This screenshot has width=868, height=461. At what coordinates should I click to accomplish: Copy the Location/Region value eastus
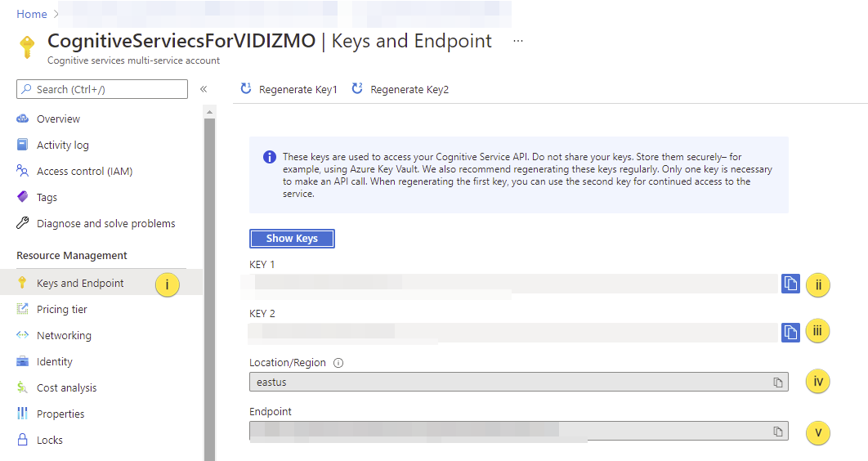point(778,383)
